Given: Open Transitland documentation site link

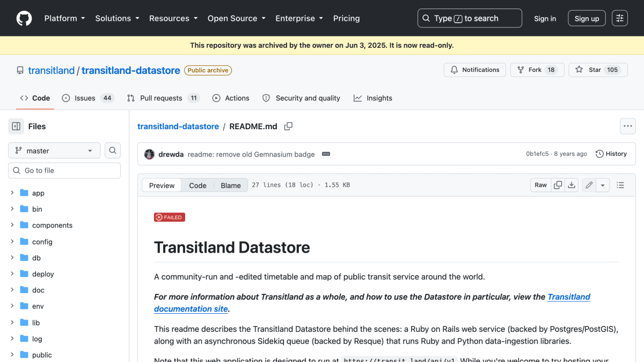Looking at the screenshot, I should [x=372, y=302].
